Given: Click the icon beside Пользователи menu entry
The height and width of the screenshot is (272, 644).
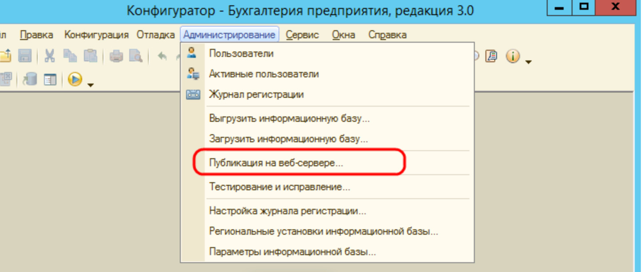Looking at the screenshot, I should pos(192,53).
